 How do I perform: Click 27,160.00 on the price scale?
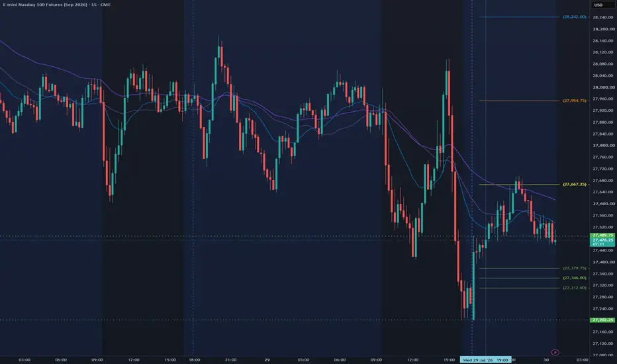(603, 332)
